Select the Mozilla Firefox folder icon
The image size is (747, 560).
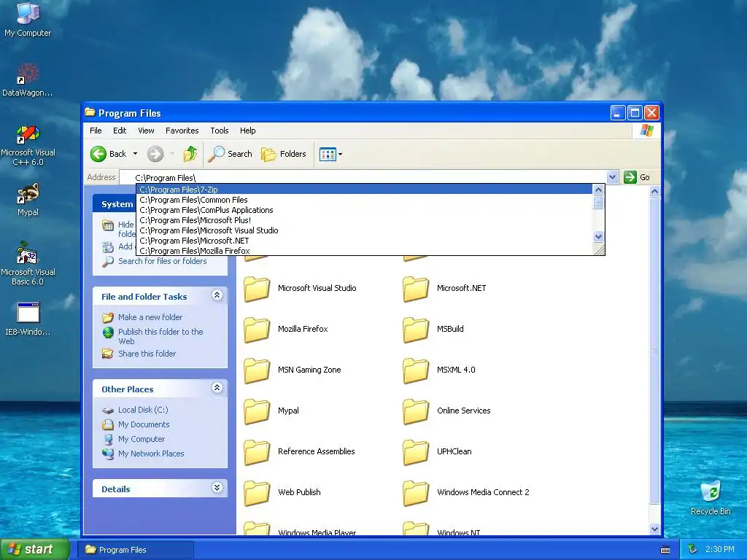pyautogui.click(x=257, y=330)
